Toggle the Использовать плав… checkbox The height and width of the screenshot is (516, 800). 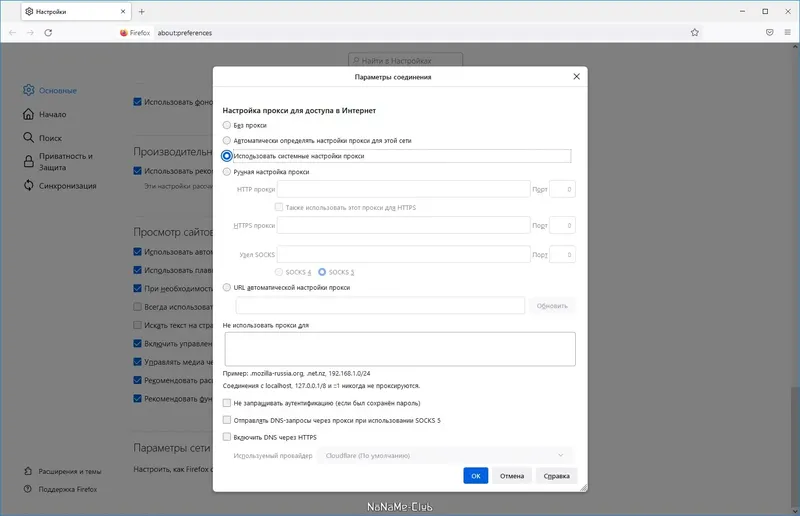click(x=137, y=270)
